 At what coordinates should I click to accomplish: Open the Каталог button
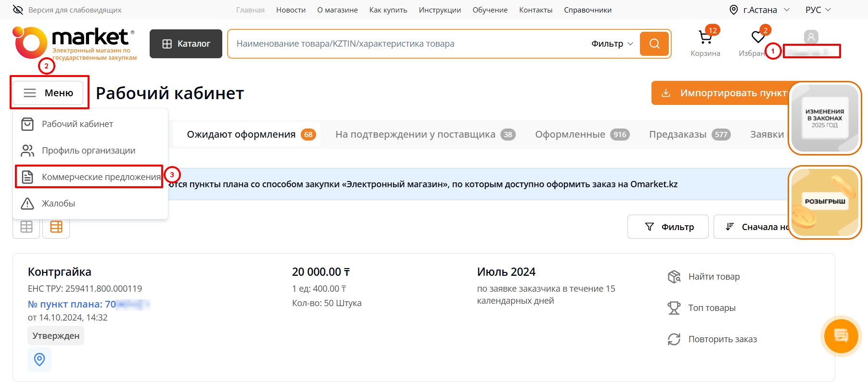(x=186, y=44)
